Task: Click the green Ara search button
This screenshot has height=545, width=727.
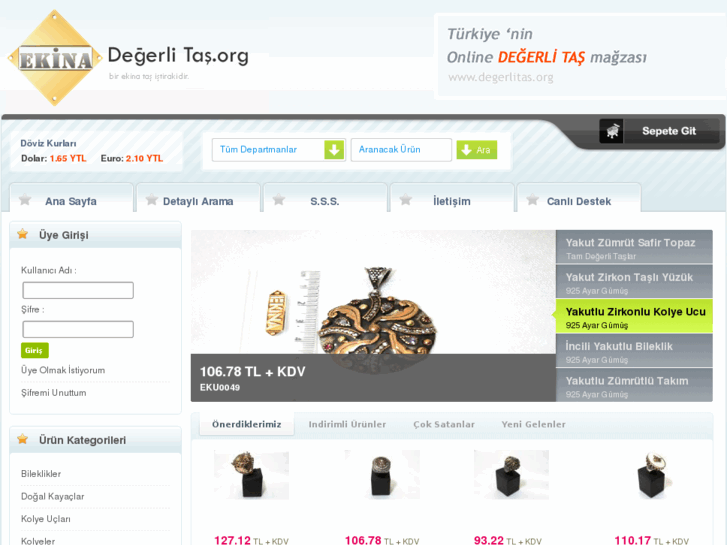Action: 477,150
